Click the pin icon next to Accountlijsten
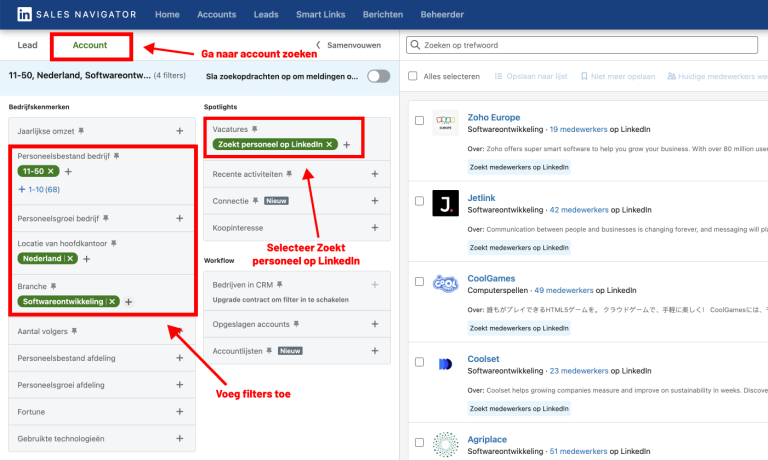 [x=269, y=351]
